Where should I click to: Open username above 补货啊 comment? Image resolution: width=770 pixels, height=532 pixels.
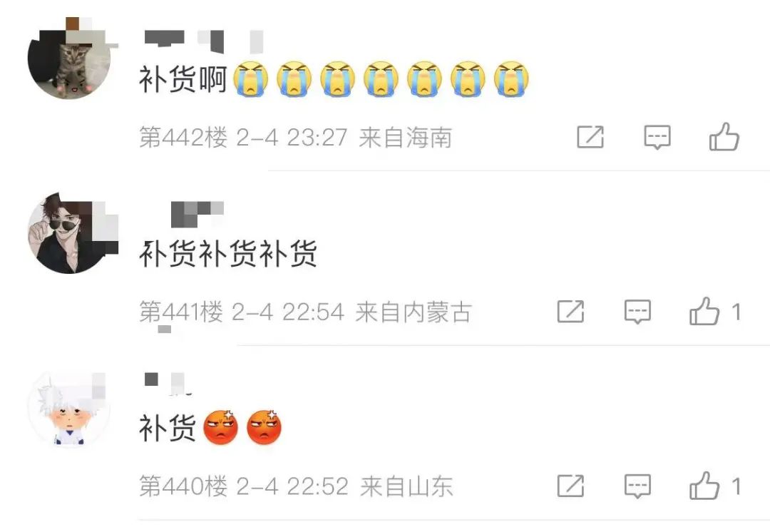click(x=203, y=41)
